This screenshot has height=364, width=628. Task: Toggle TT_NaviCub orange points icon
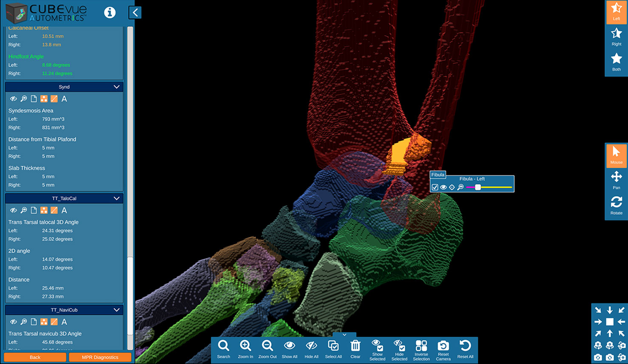pyautogui.click(x=44, y=322)
